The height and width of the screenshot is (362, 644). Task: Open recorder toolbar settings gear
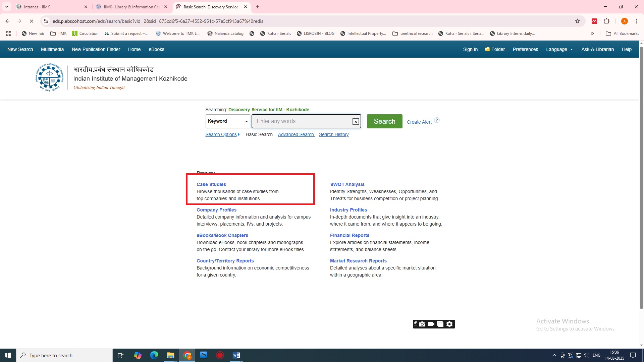[449, 324]
